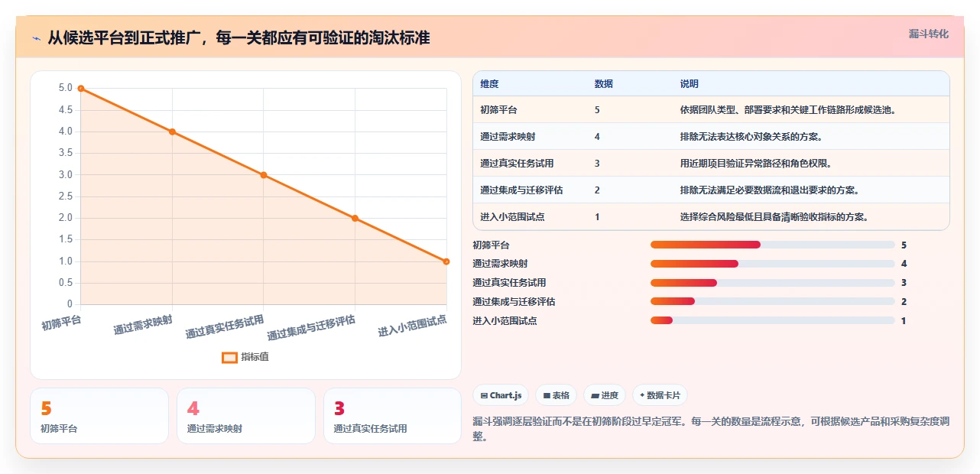Viewport: 980px width, 474px height.
Task: Select the 进入小范围试点 chart data point
Action: tap(446, 261)
